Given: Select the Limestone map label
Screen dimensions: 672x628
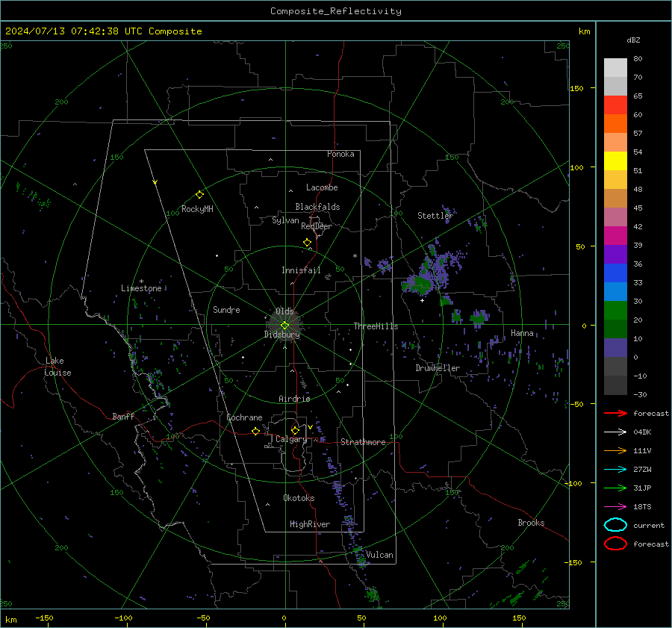Looking at the screenshot, I should click(x=141, y=288).
